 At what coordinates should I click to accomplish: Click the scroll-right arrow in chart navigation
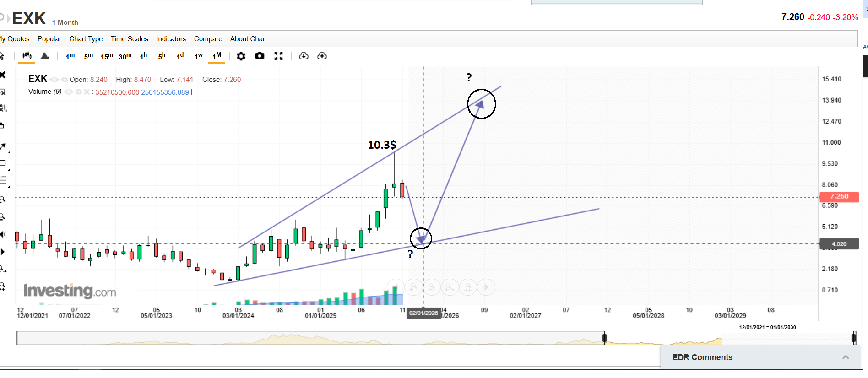coord(486,287)
